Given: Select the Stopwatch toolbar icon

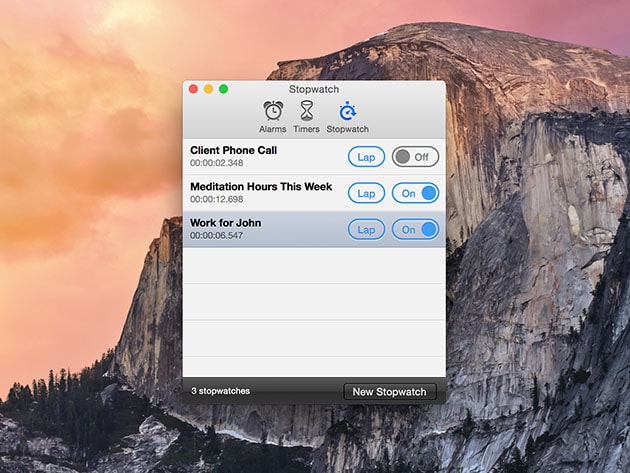Looking at the screenshot, I should [348, 112].
